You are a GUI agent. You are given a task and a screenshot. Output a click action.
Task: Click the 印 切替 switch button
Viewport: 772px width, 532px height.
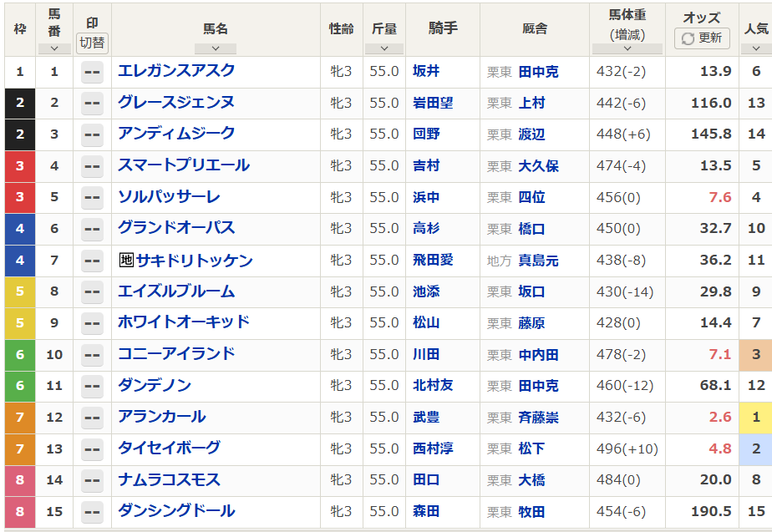(x=92, y=43)
